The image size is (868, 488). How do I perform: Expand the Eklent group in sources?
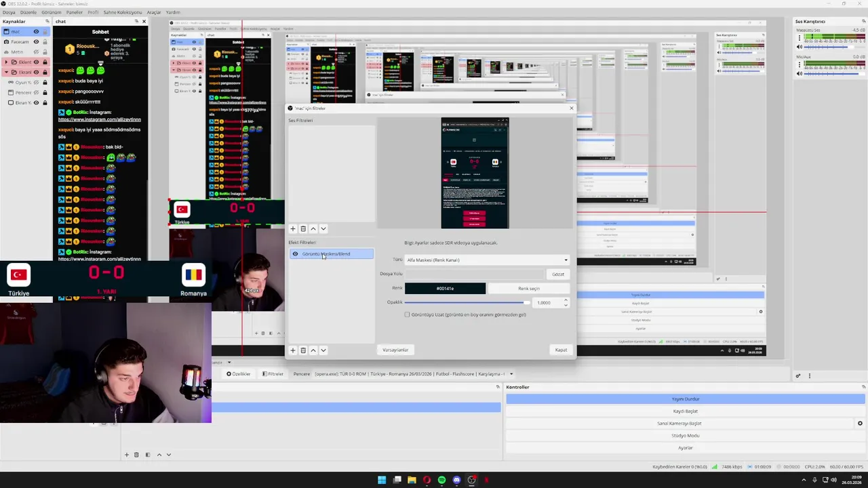pyautogui.click(x=6, y=62)
